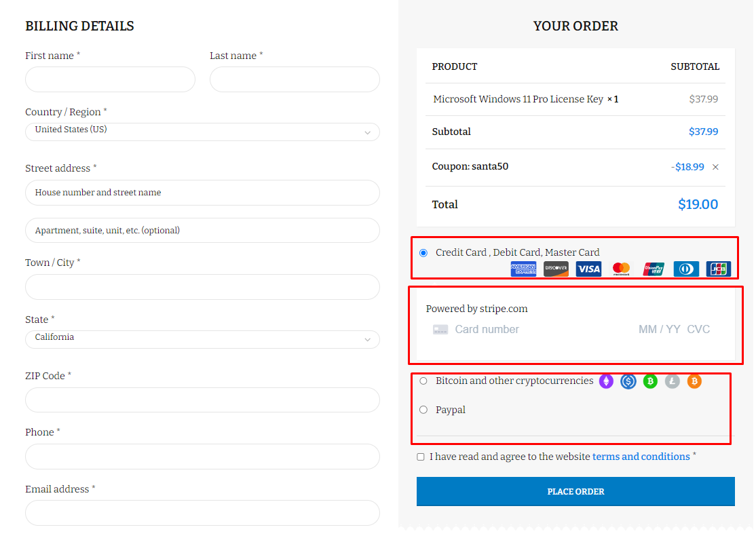The image size is (756, 540).
Task: Click the orange Bitcoin coin icon
Action: (694, 381)
